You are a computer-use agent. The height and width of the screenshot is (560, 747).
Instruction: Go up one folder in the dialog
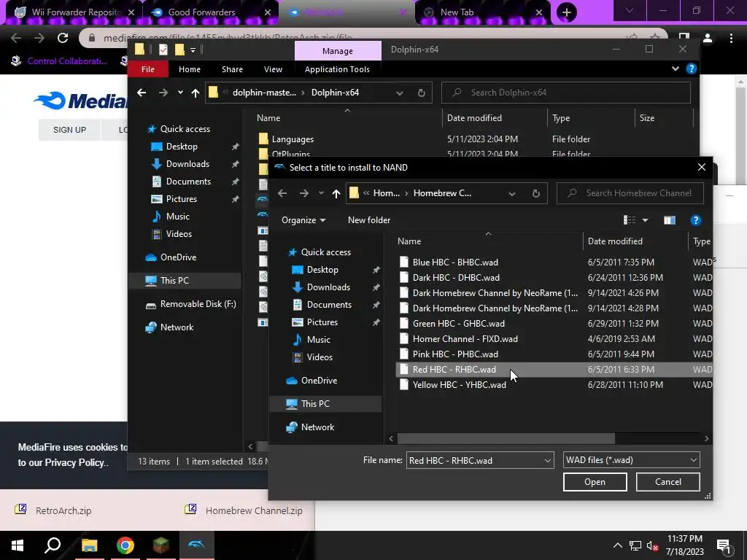tap(336, 193)
